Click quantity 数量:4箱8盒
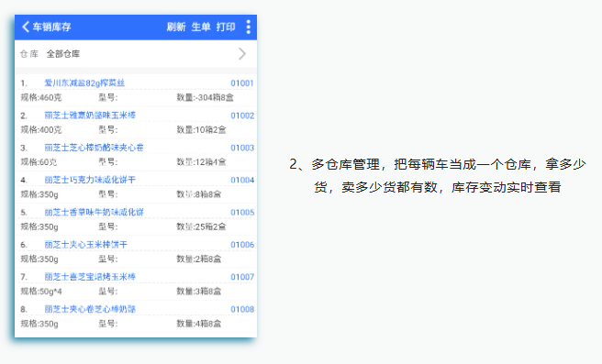Screen dimensions: 602x364 [199, 324]
